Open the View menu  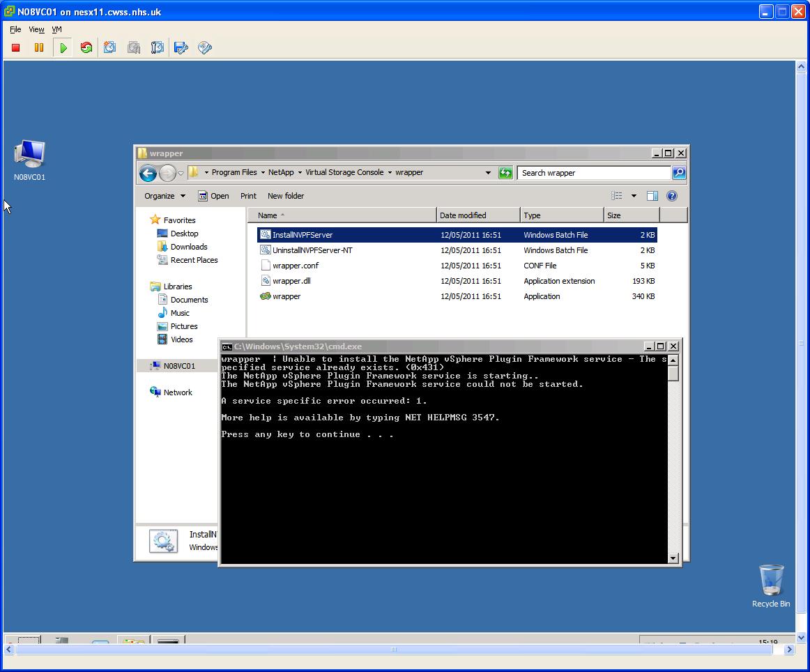[x=36, y=29]
